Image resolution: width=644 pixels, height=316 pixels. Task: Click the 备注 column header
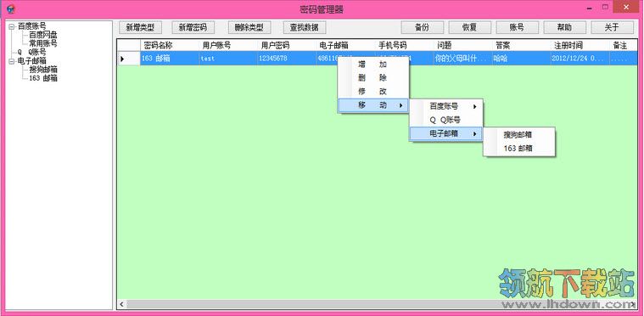(624, 45)
